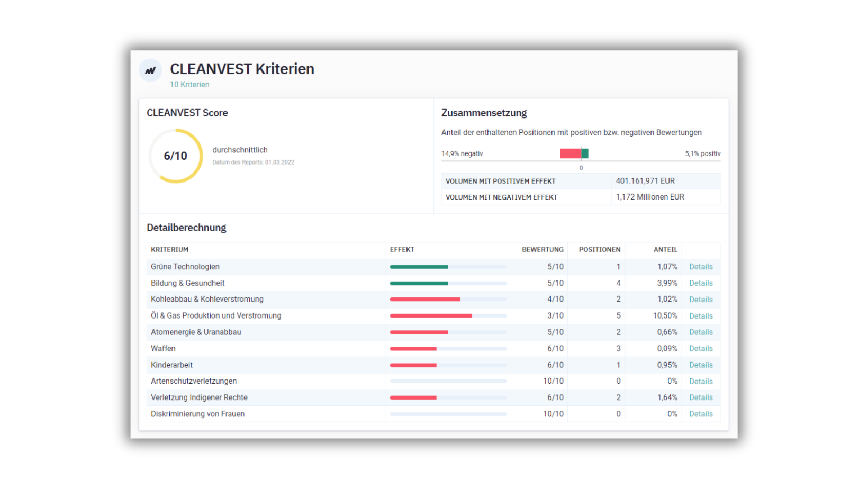Viewport: 868px width, 489px height.
Task: Click the 14,9% negativ label
Action: 462,154
